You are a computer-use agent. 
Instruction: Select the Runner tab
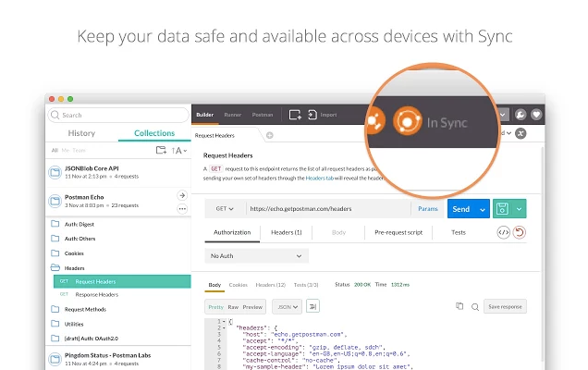tap(232, 115)
